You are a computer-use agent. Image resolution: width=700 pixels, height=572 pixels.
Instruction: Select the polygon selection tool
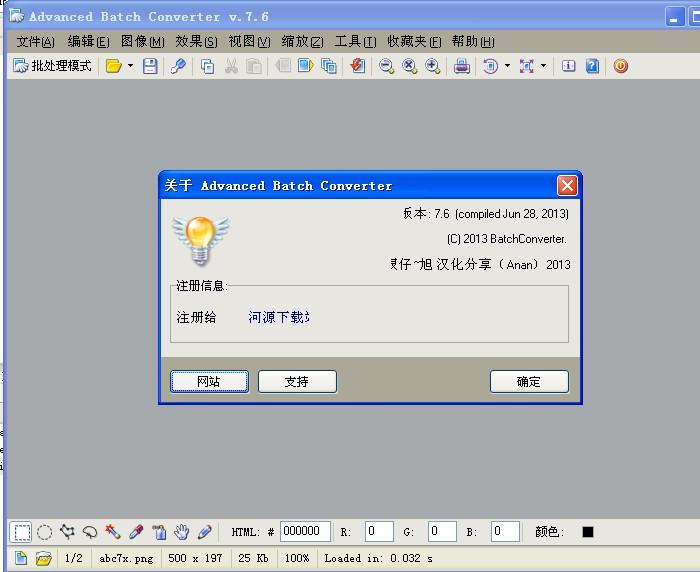[67, 531]
